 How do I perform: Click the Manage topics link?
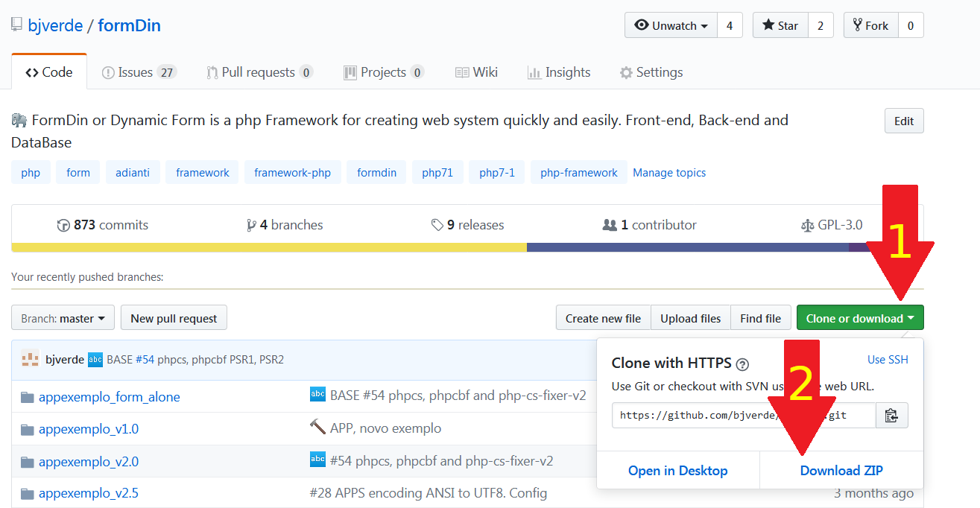pos(669,172)
